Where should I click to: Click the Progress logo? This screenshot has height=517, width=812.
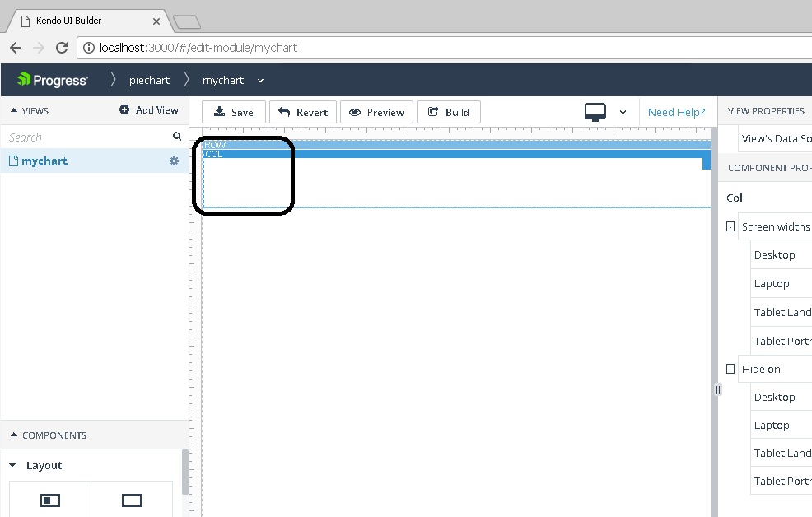pyautogui.click(x=53, y=80)
